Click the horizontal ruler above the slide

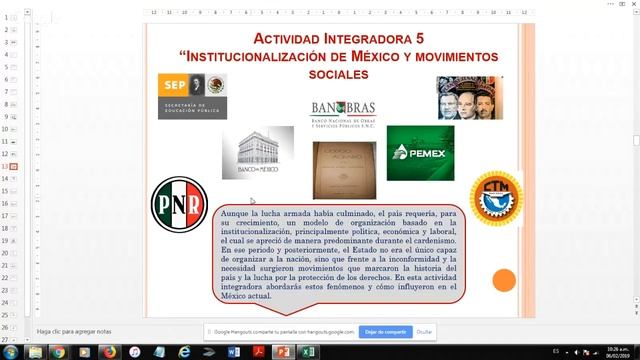click(x=339, y=13)
